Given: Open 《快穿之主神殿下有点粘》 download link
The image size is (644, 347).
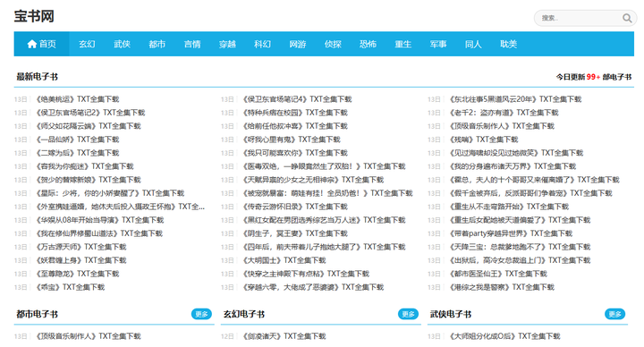Looking at the screenshot, I should point(306,274).
